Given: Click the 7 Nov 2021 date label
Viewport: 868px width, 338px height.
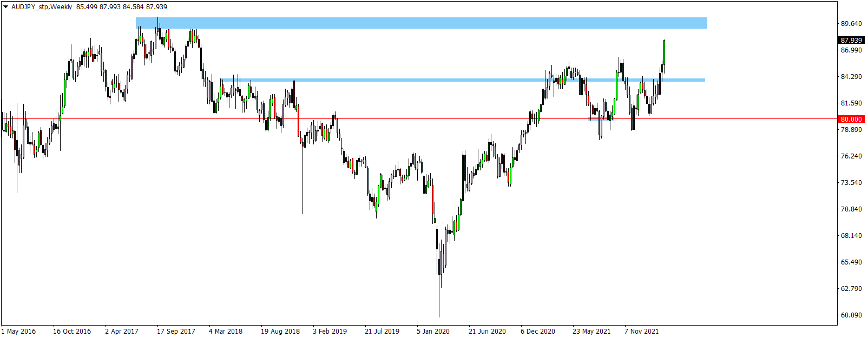Looking at the screenshot, I should pyautogui.click(x=642, y=331).
